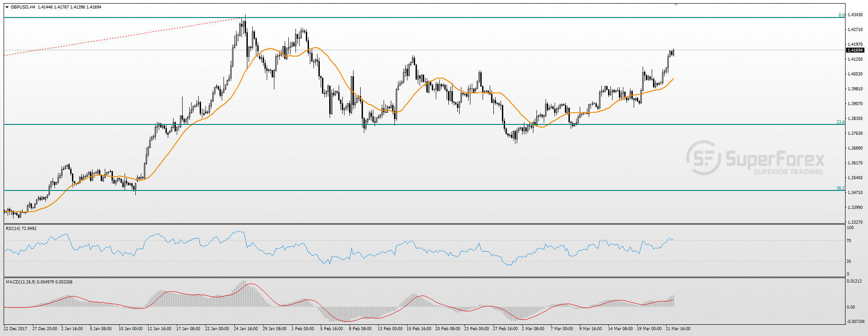Click the 23.6 Fibonacci level label
The height and width of the screenshot is (336, 868).
coord(840,122)
